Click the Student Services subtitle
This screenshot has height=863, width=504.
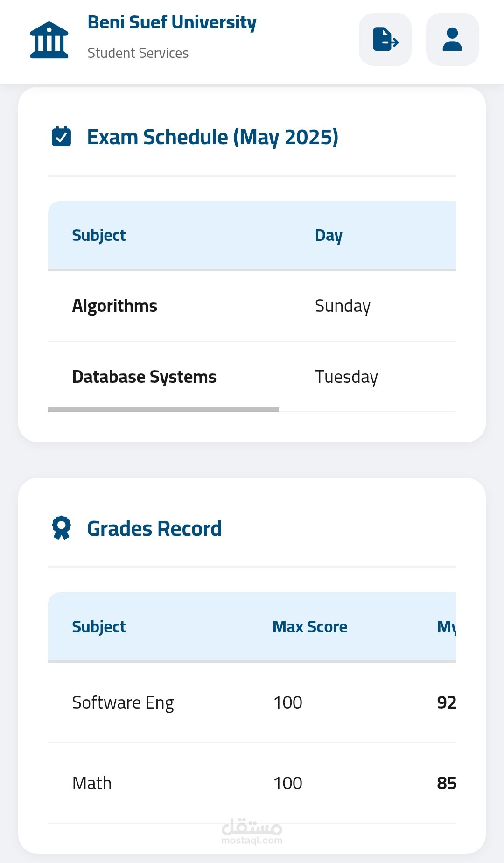click(138, 53)
